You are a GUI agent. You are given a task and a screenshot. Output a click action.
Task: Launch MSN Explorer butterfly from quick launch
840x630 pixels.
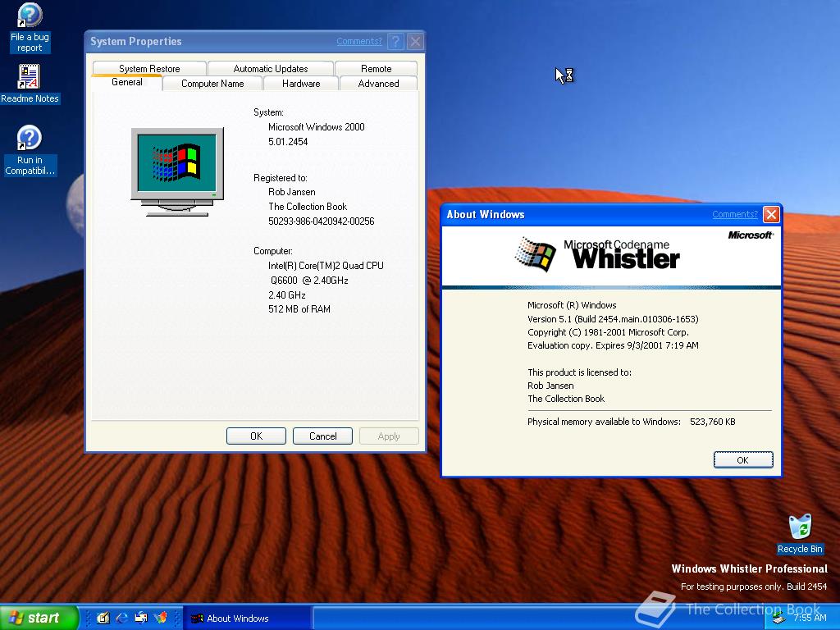point(160,618)
